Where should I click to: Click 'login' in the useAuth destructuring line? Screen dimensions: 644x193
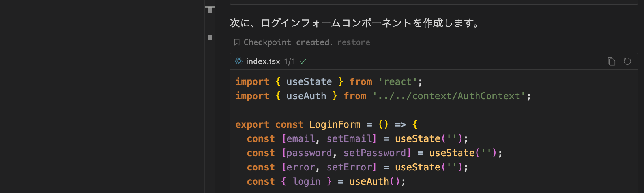pos(306,182)
